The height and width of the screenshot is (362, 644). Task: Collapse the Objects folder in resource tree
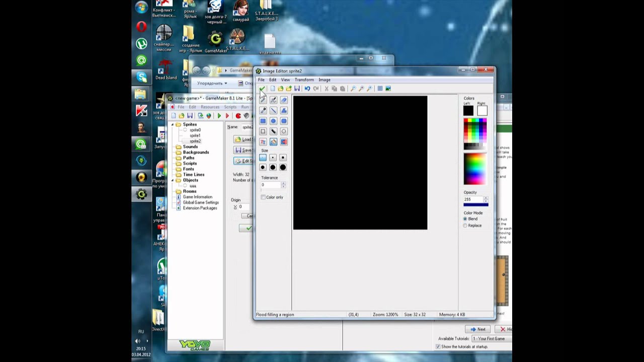point(173,180)
